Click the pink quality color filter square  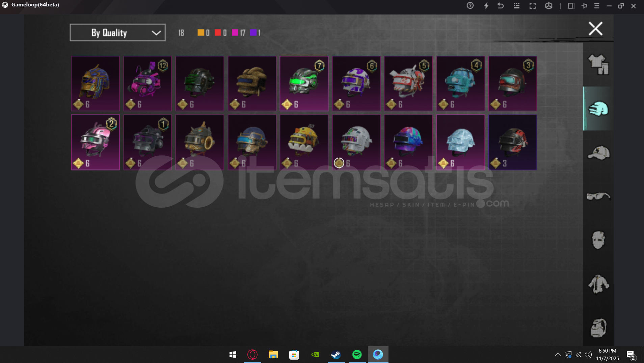235,32
